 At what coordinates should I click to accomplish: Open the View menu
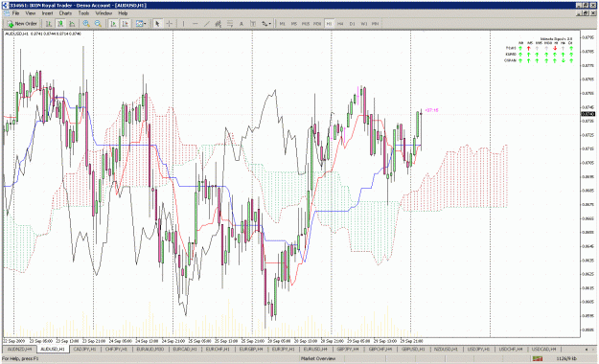pos(31,13)
